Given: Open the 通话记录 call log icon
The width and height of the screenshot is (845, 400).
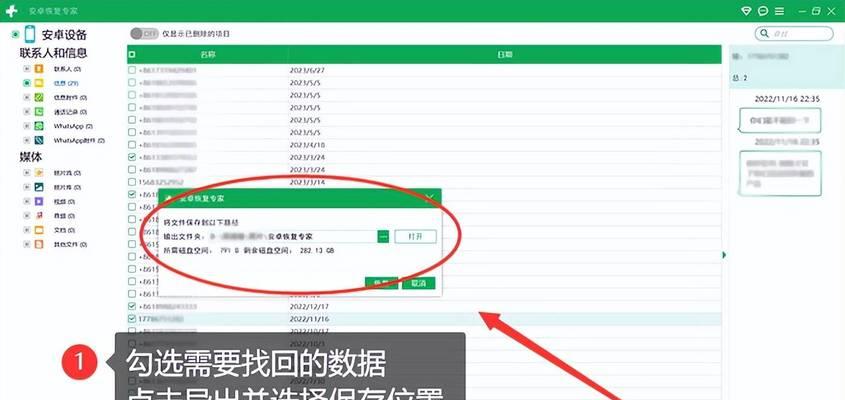Looking at the screenshot, I should click(39, 112).
